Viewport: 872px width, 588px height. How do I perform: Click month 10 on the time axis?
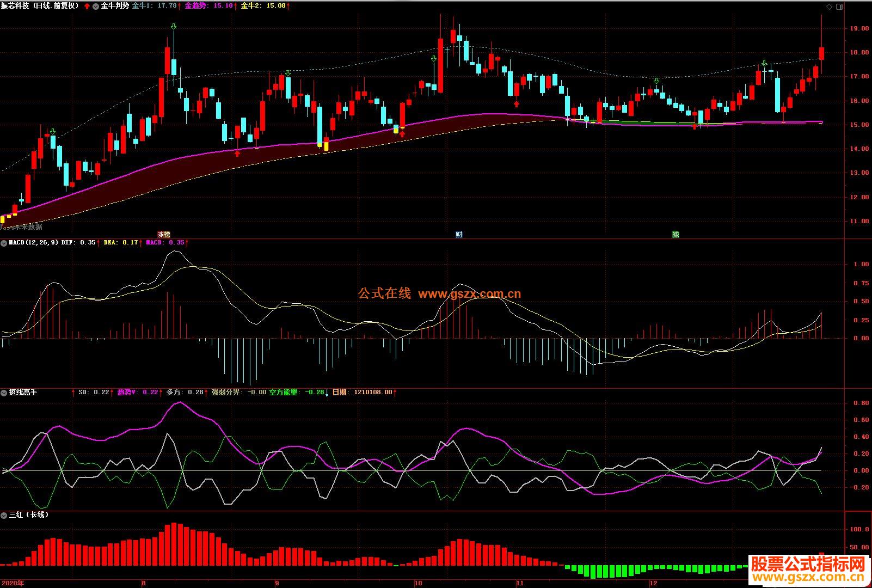[x=418, y=583]
